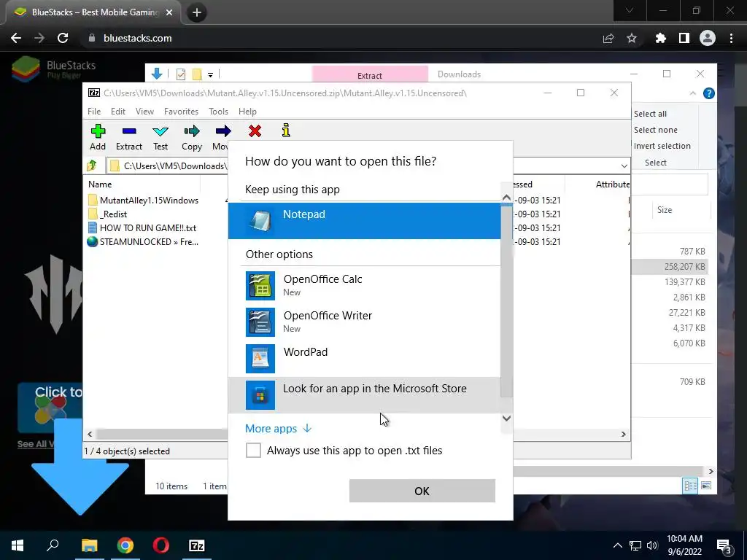
Task: Click the Chrome share page icon
Action: pyautogui.click(x=608, y=38)
